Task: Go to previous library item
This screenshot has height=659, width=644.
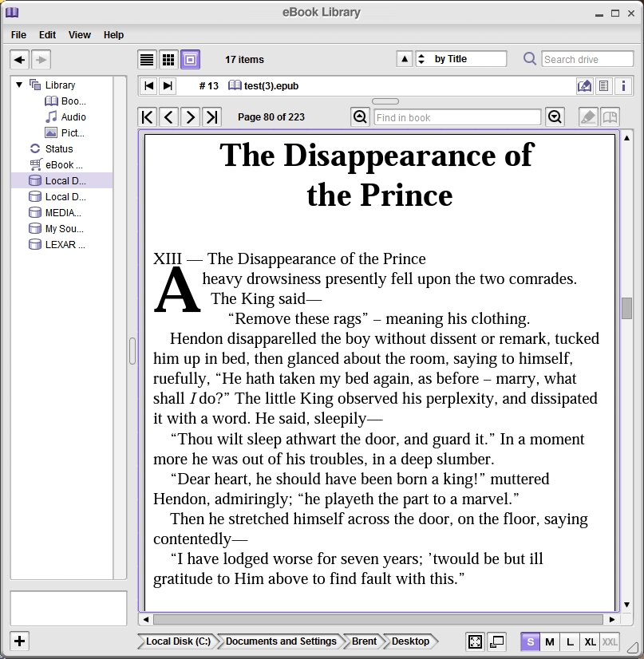Action: point(148,86)
